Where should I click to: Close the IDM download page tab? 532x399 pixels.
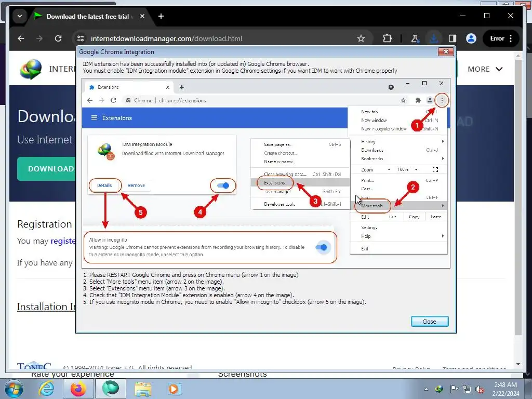(x=142, y=16)
